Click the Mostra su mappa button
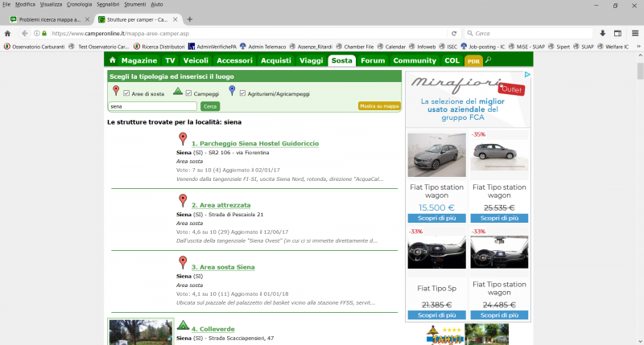This screenshot has height=345, width=644. pyautogui.click(x=378, y=106)
